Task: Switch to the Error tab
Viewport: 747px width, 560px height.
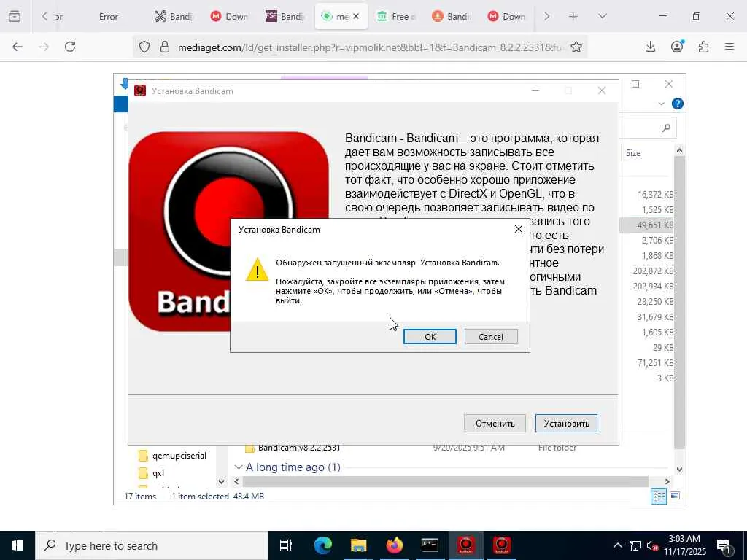Action: pyautogui.click(x=109, y=17)
